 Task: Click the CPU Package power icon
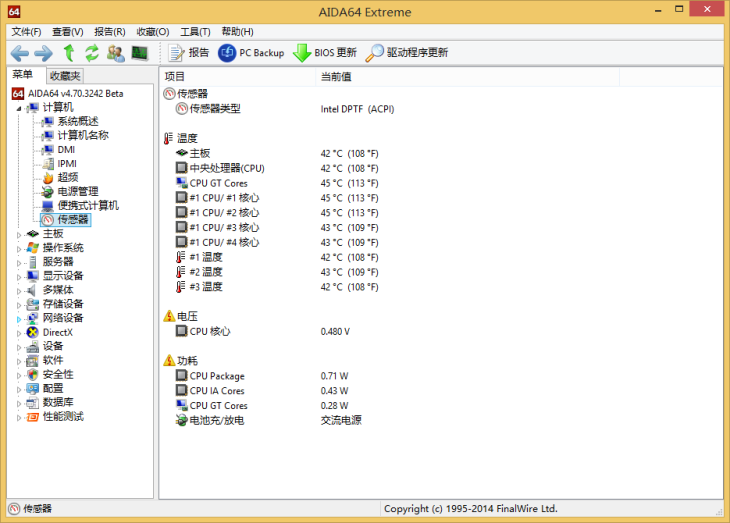(x=182, y=375)
